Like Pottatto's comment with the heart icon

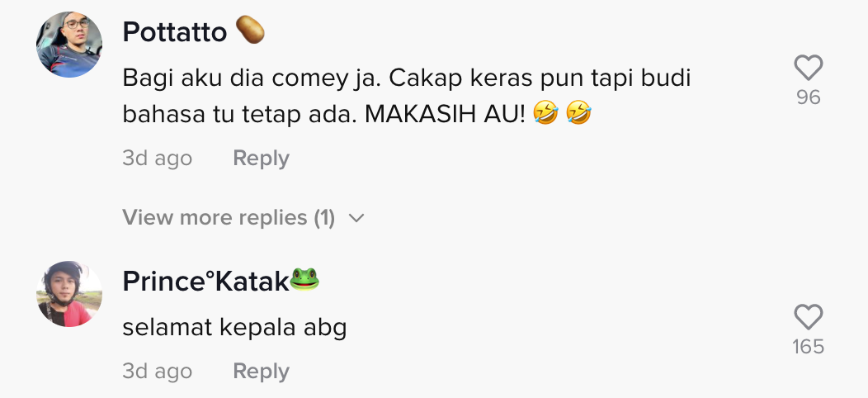(x=809, y=68)
